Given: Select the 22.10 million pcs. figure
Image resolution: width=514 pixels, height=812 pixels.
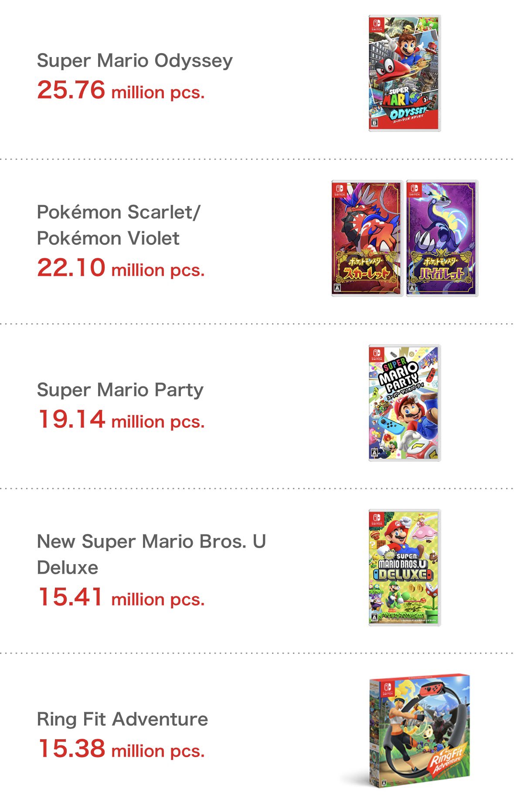Looking at the screenshot, I should click(x=121, y=268).
